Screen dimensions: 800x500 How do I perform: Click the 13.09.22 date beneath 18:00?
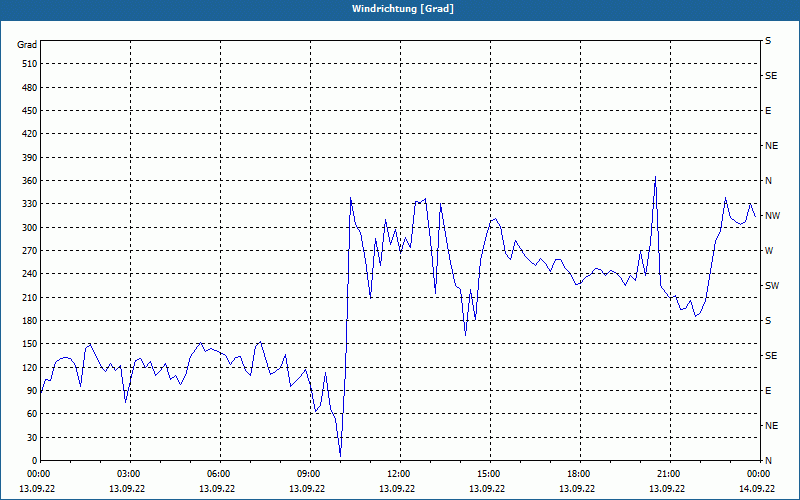click(x=577, y=488)
